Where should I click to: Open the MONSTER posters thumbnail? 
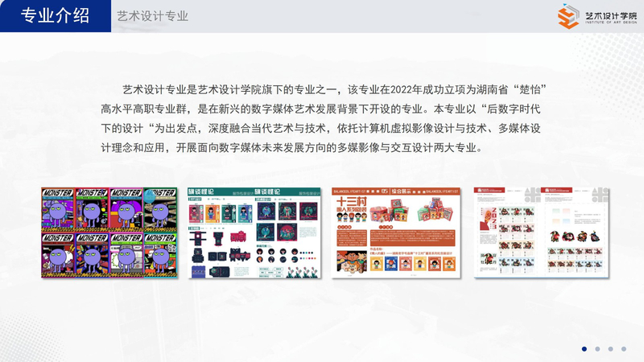coord(109,232)
